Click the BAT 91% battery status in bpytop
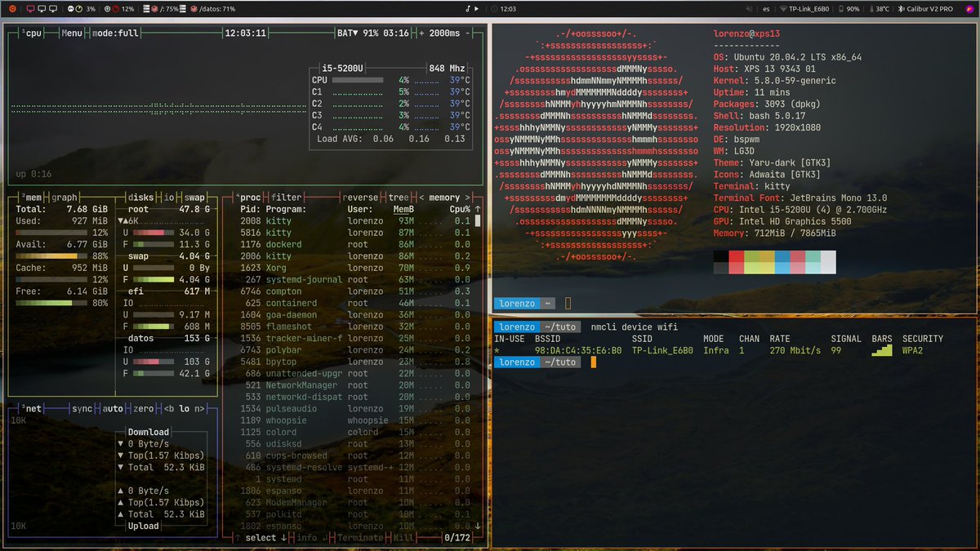Screen dimensions: 980x551 [372, 33]
